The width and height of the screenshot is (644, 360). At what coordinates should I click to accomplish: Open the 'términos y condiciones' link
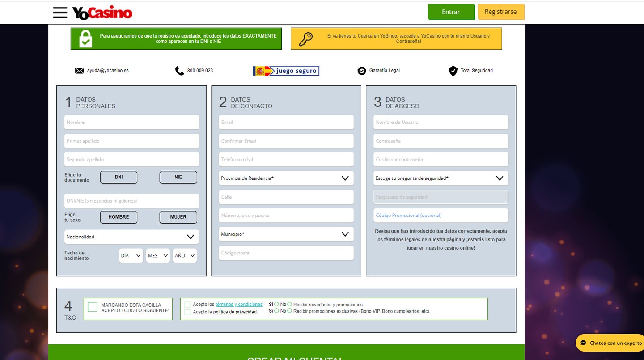point(239,305)
